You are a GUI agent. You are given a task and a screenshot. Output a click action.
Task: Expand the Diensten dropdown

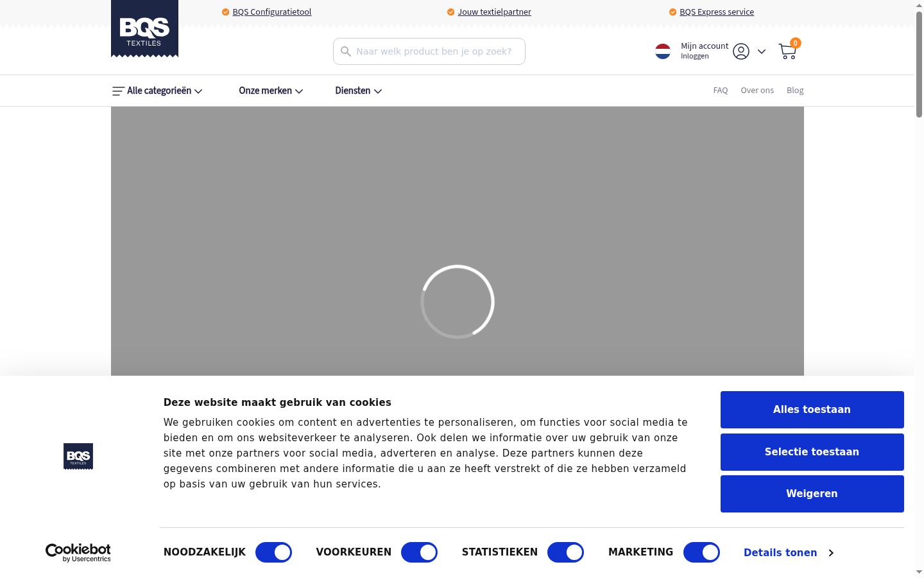click(359, 91)
